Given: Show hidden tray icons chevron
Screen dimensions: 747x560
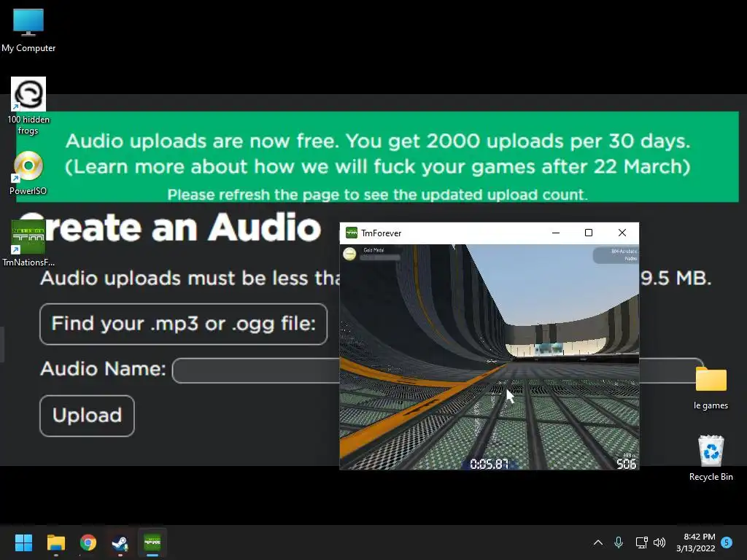Looking at the screenshot, I should [598, 542].
